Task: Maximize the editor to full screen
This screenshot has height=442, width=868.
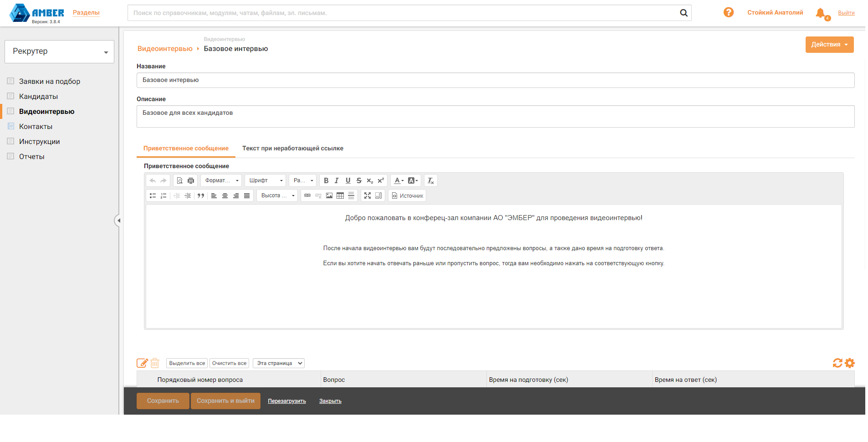Action: 368,196
